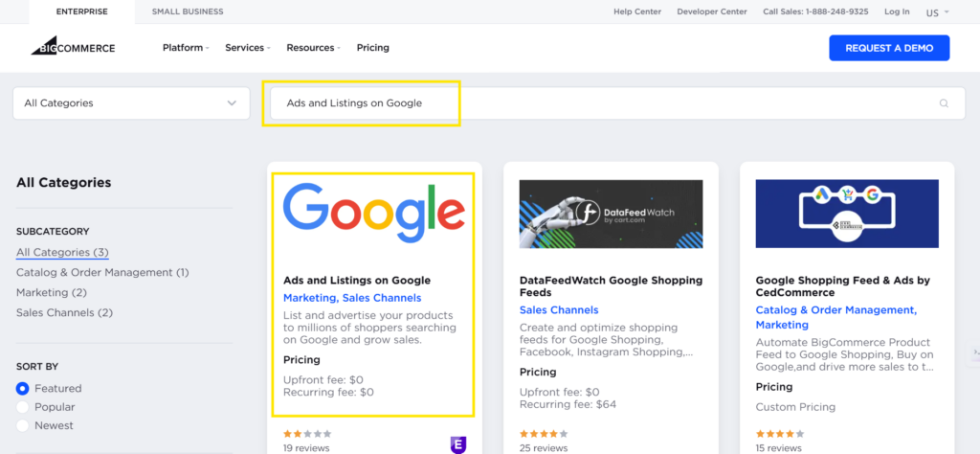980x454 pixels.
Task: Expand the Services menu
Action: click(x=248, y=48)
